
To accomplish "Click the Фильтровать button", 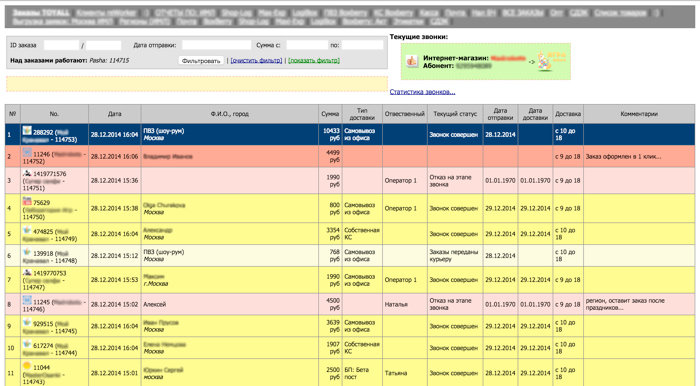I will 201,60.
